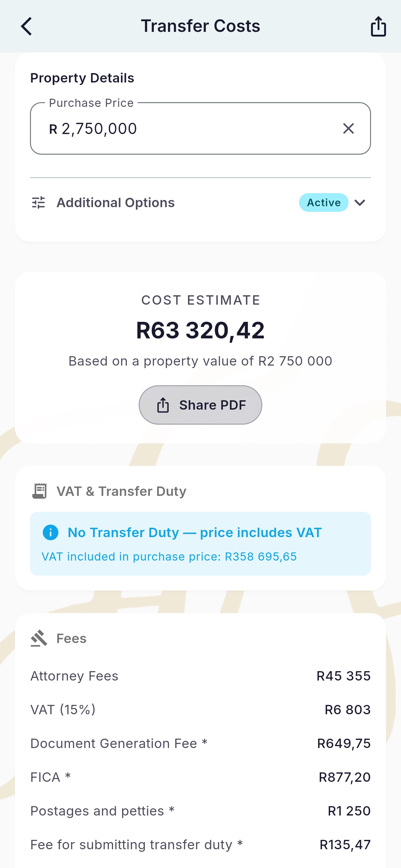The height and width of the screenshot is (868, 401).
Task: Tap the share icon inside Share PDF
Action: coord(163,405)
